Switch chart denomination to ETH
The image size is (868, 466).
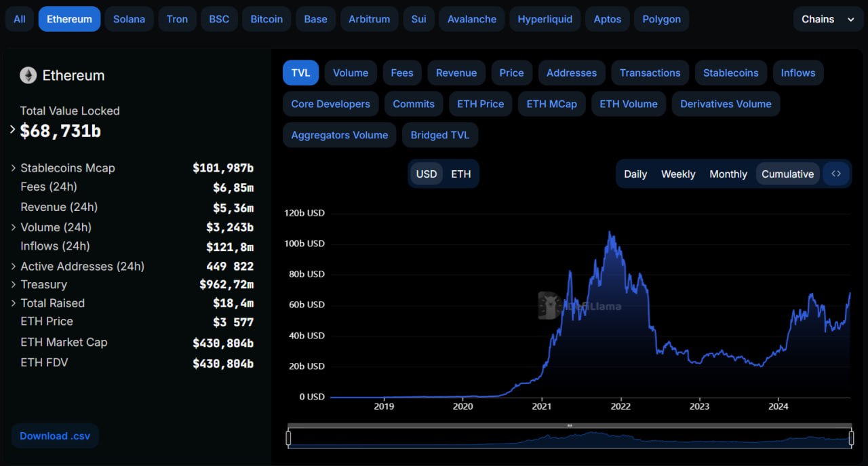coord(461,174)
